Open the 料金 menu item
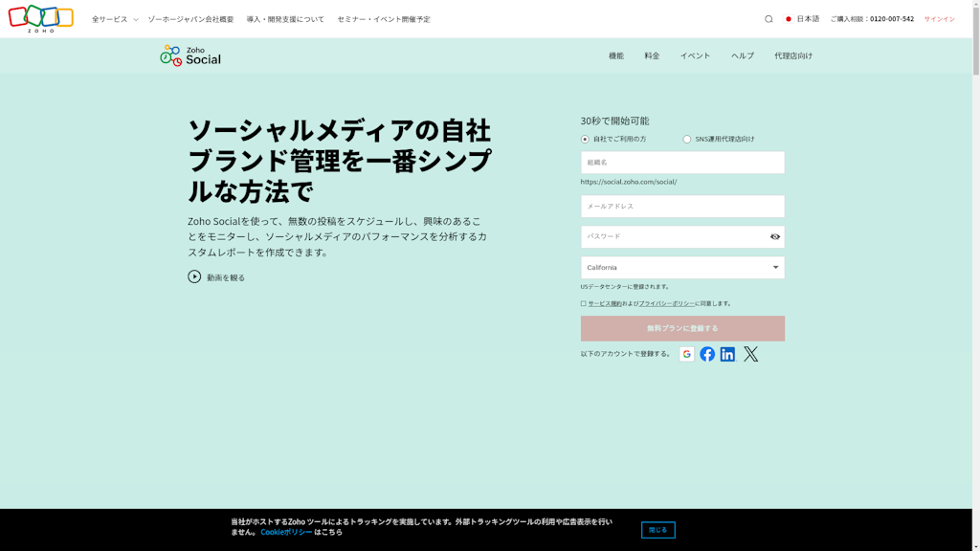The width and height of the screenshot is (980, 551). click(652, 55)
